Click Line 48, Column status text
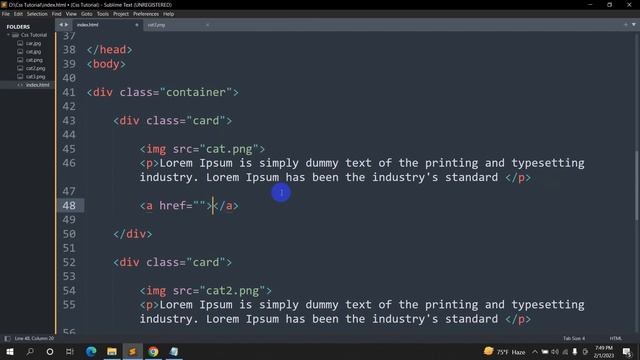The image size is (640, 360). pyautogui.click(x=34, y=338)
